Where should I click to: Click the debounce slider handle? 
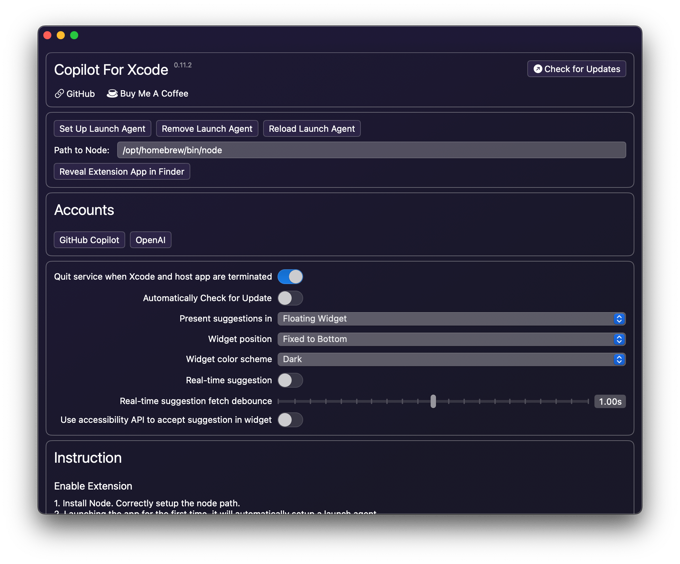point(433,401)
